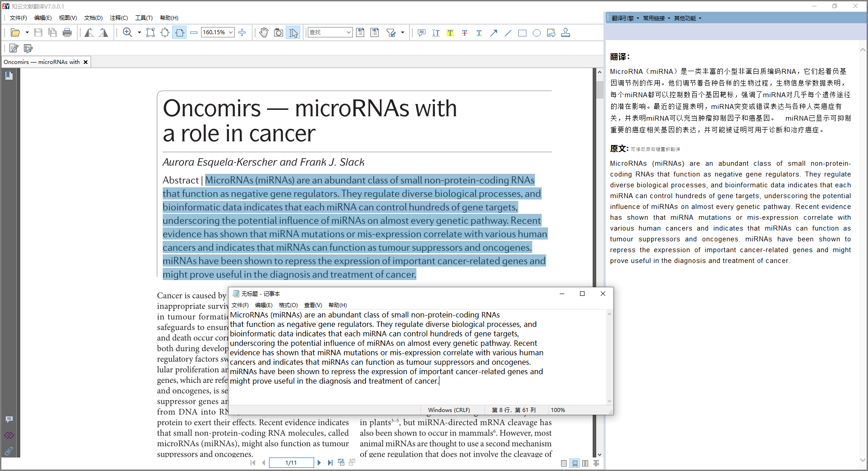Image resolution: width=868 pixels, height=471 pixels.
Task: Find previous search result
Action: point(360,32)
